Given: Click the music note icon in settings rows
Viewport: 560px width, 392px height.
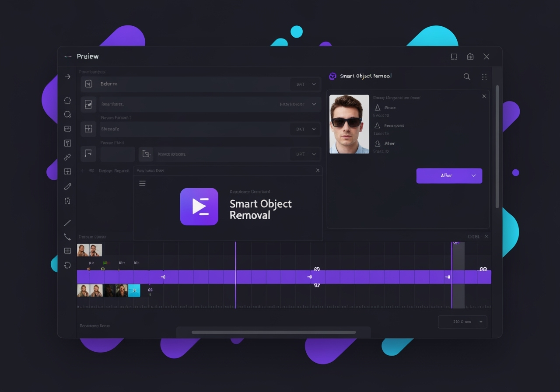Looking at the screenshot, I should coord(88,154).
